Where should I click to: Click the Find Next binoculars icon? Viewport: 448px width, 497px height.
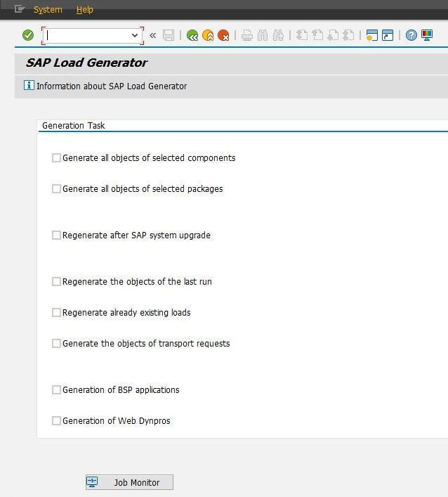[278, 35]
